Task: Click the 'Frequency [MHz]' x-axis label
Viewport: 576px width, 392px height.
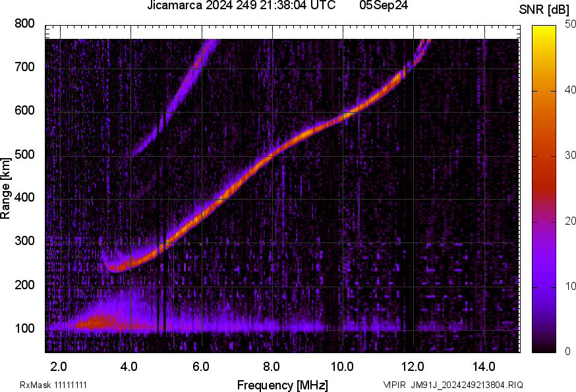Action: [x=283, y=385]
